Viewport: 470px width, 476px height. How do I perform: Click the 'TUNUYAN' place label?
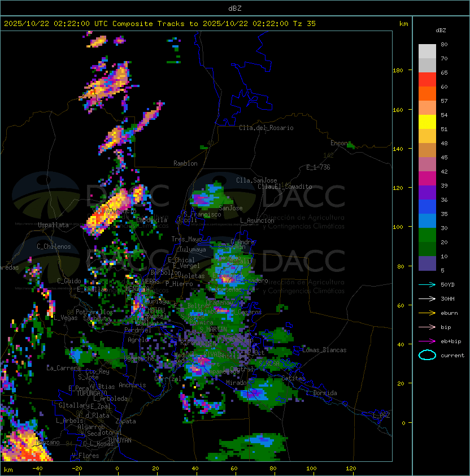click(120, 440)
